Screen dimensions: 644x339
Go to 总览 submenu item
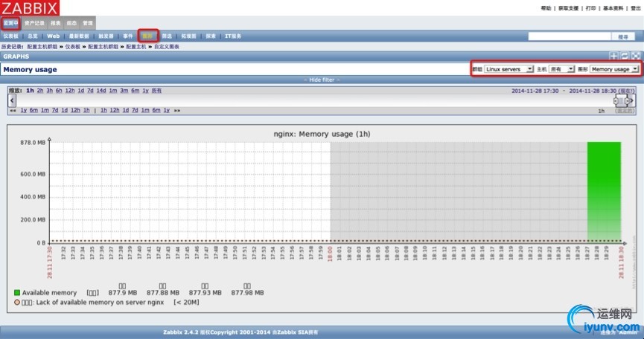[33, 36]
